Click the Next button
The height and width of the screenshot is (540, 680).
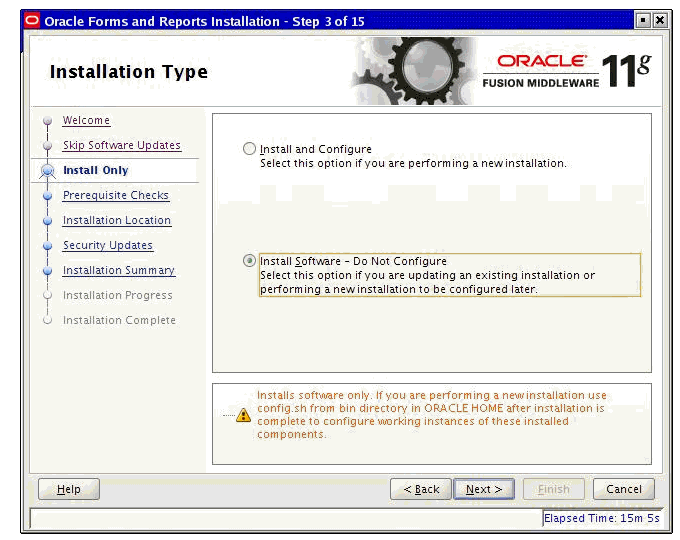tap(484, 489)
